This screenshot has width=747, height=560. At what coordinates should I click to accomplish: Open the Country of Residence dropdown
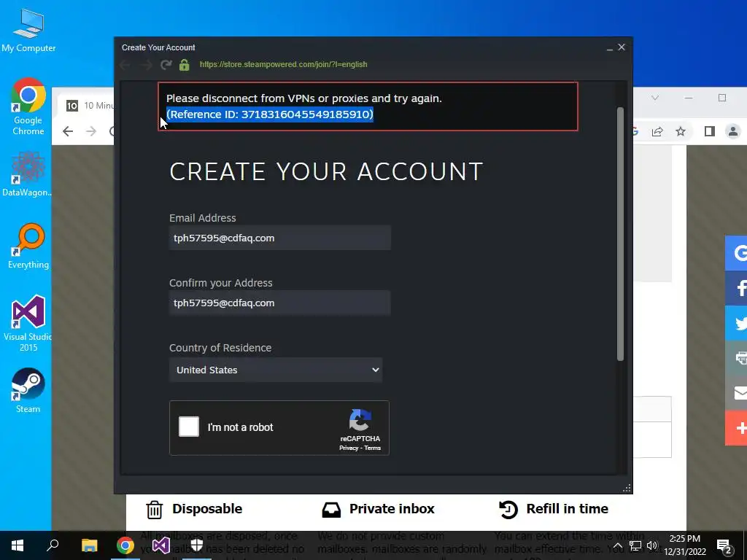276,370
